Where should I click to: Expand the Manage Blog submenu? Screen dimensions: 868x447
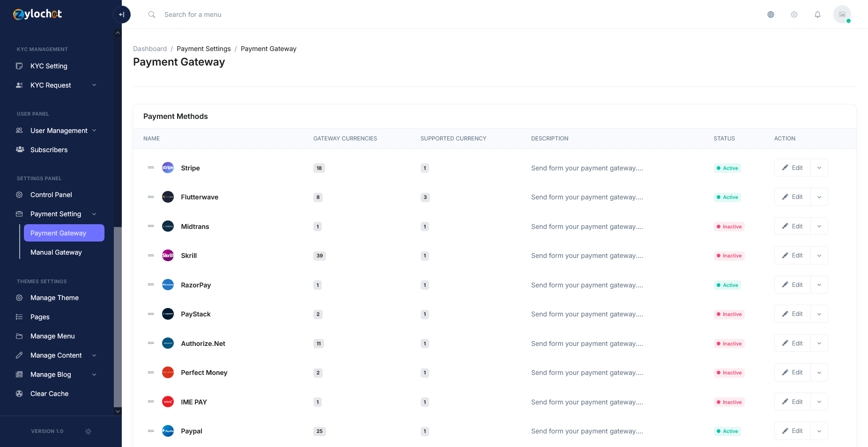click(94, 374)
